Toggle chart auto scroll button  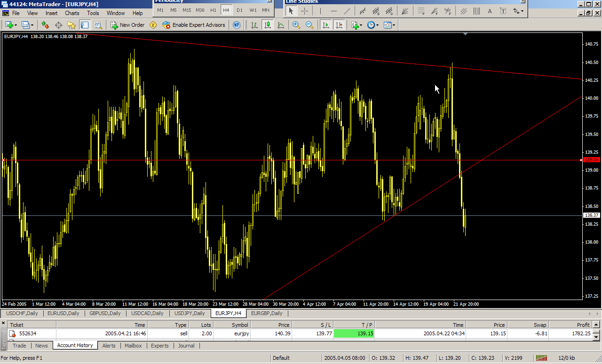point(325,25)
